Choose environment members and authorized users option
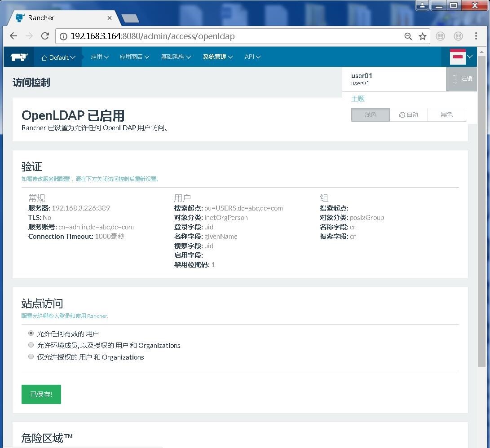This screenshot has height=448, width=490. coord(31,345)
